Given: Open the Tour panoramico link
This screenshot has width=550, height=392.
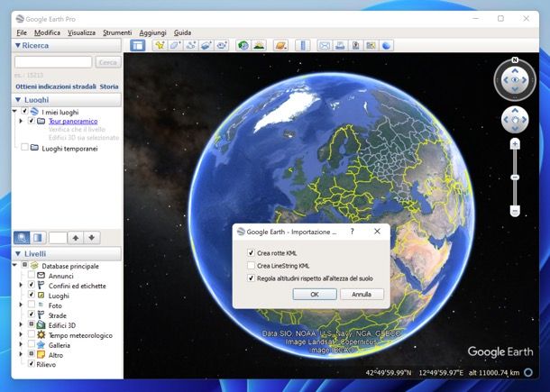Looking at the screenshot, I should coord(73,121).
